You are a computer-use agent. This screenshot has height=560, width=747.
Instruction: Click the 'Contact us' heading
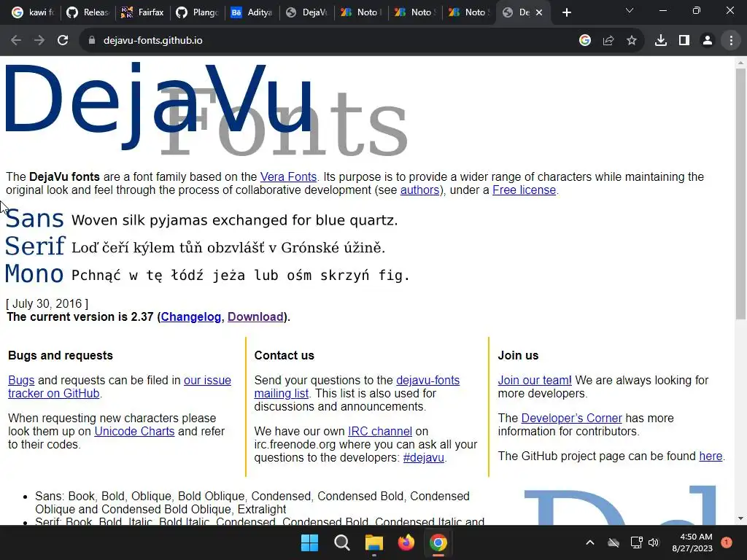[285, 355]
